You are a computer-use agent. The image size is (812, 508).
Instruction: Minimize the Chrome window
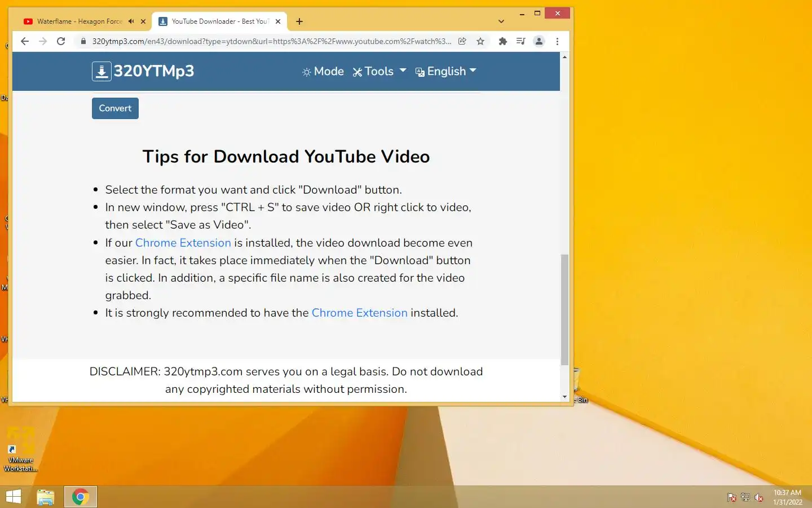[522, 13]
